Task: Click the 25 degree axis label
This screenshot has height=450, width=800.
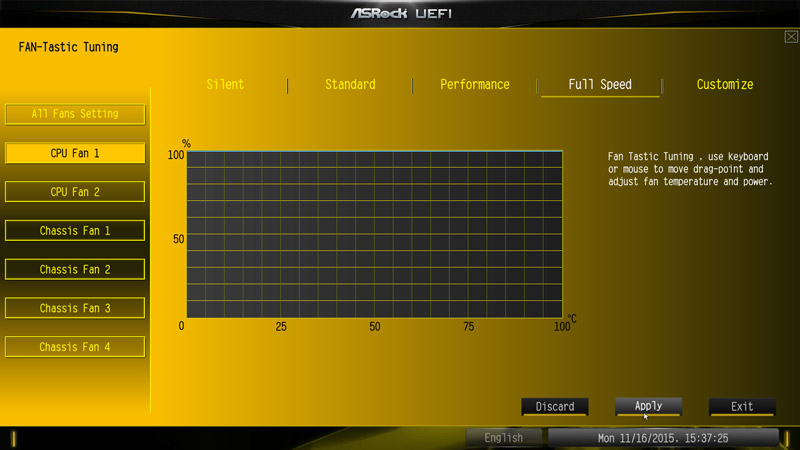Action: click(x=281, y=327)
